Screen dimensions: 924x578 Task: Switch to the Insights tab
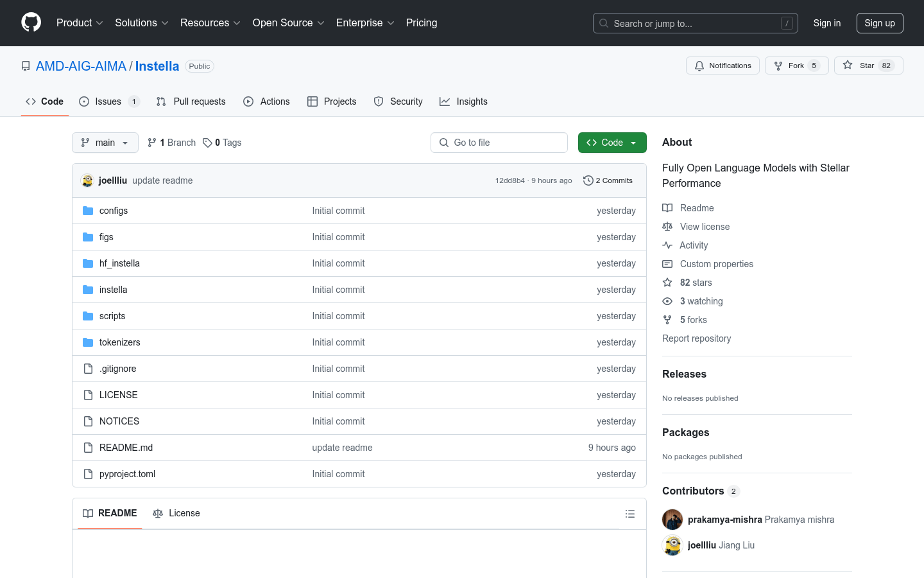point(464,101)
